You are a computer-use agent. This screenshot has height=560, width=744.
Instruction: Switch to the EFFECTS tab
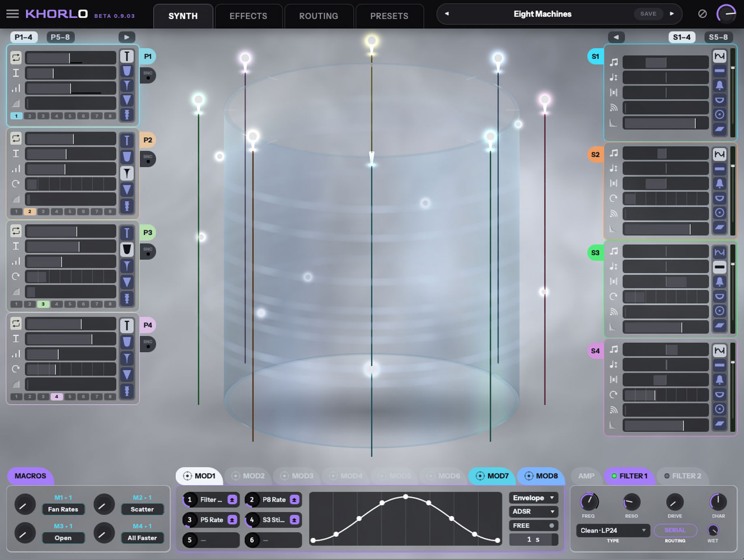(x=248, y=16)
